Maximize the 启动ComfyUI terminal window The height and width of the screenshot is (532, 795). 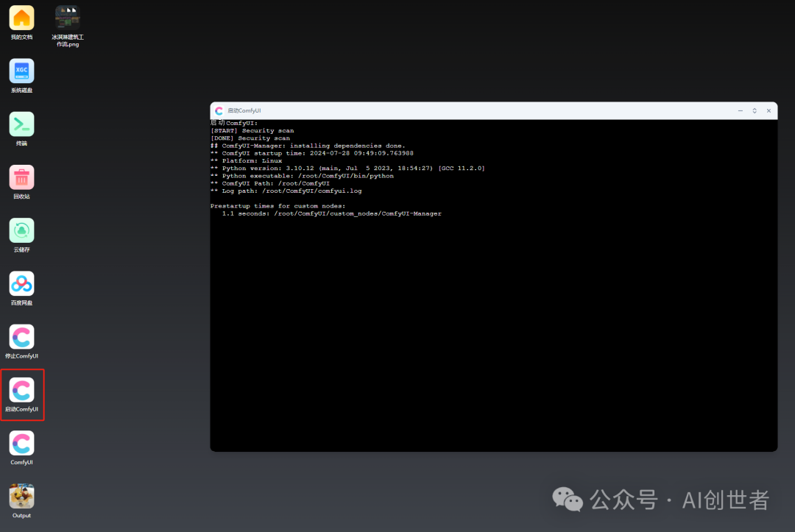755,111
